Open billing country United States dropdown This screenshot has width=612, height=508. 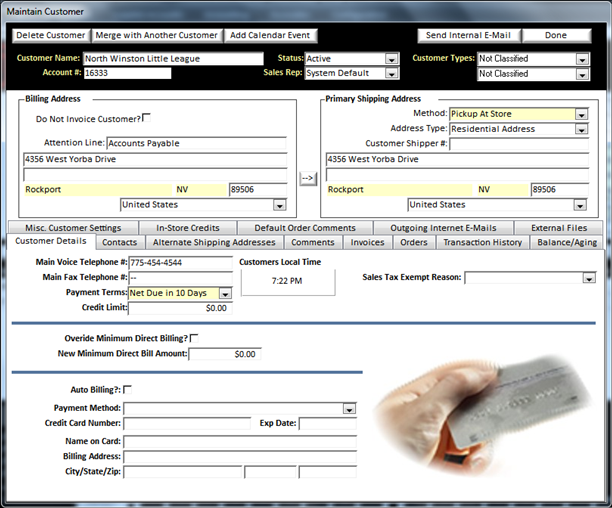279,205
